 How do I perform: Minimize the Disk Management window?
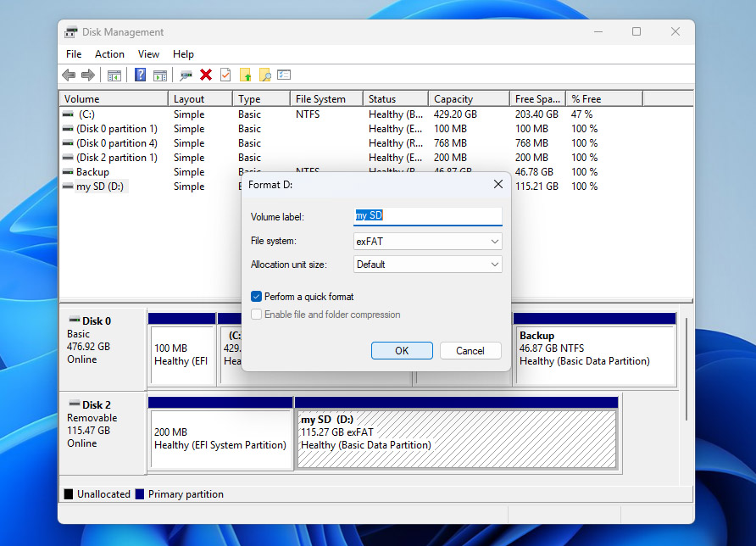[598, 32]
